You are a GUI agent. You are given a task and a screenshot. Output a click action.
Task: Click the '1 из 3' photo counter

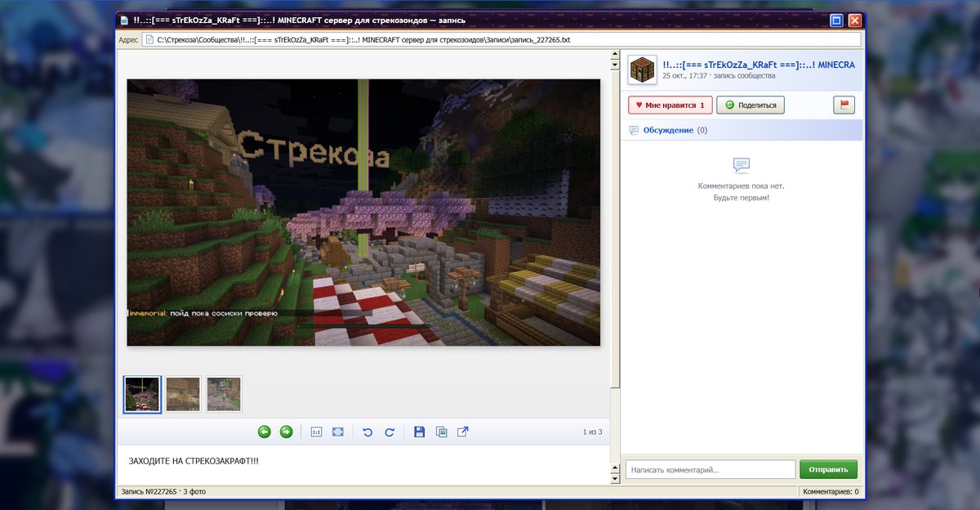(x=592, y=432)
